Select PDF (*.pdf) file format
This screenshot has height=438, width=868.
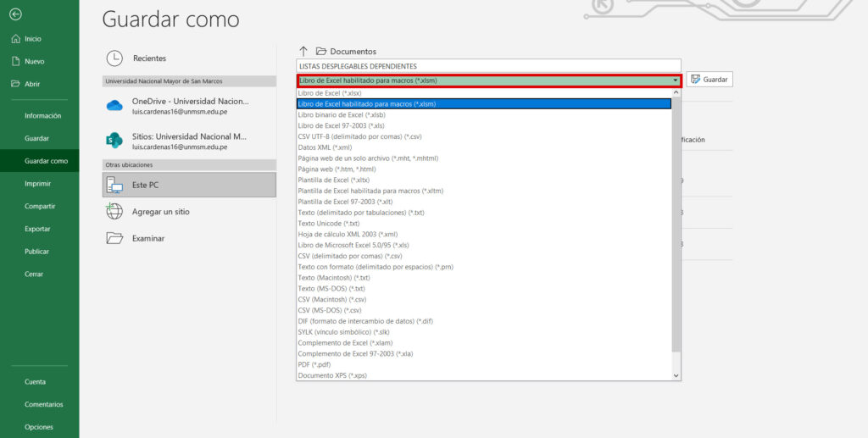315,364
